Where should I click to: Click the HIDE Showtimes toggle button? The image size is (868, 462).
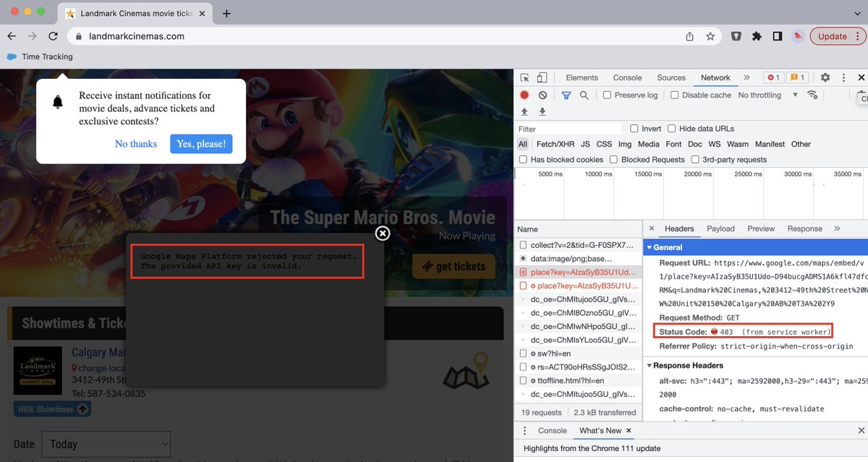[52, 409]
